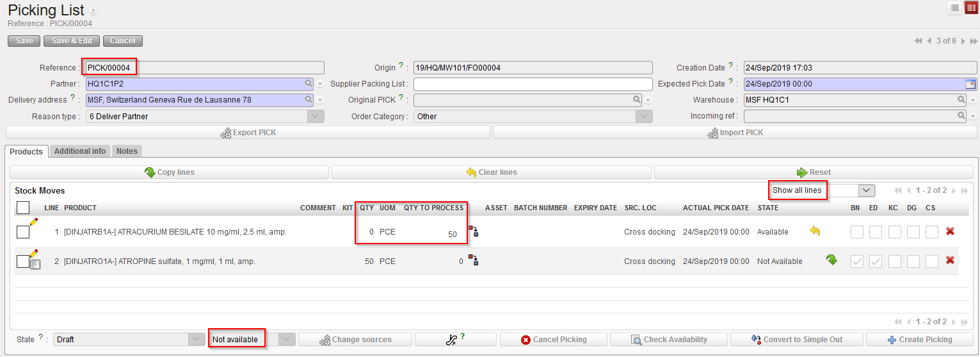Click help icon next to Picking List title
The image size is (980, 357).
click(93, 12)
